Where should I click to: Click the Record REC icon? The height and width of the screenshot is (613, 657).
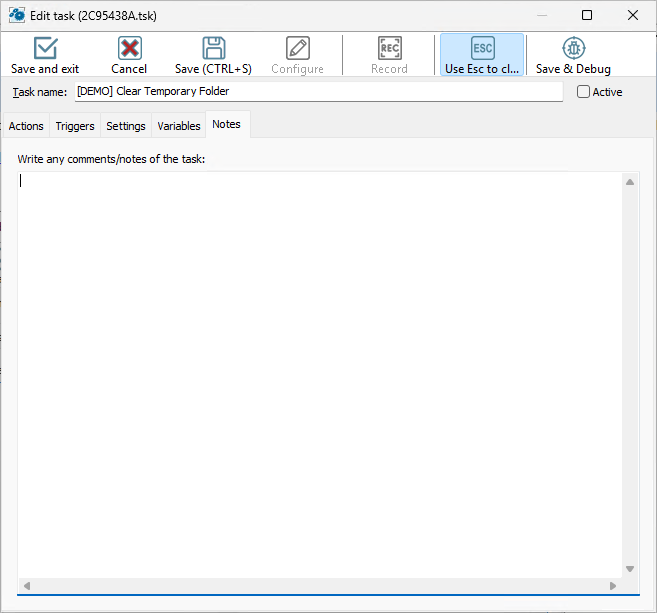pos(389,48)
